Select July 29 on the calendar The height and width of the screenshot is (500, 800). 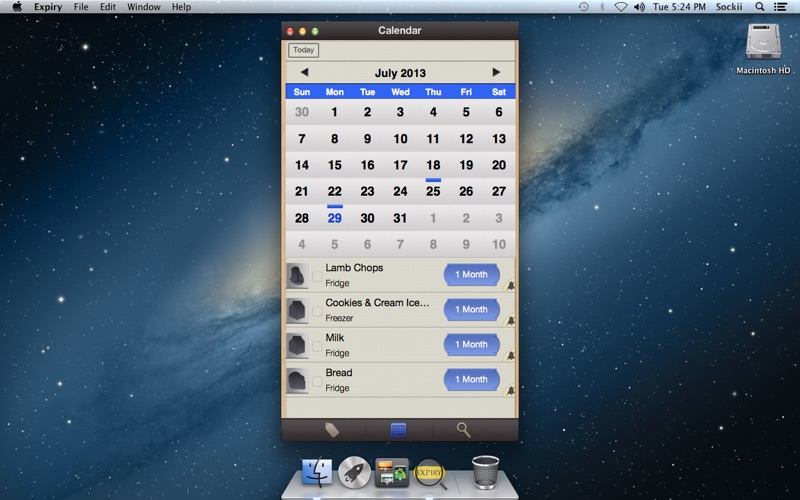(335, 218)
